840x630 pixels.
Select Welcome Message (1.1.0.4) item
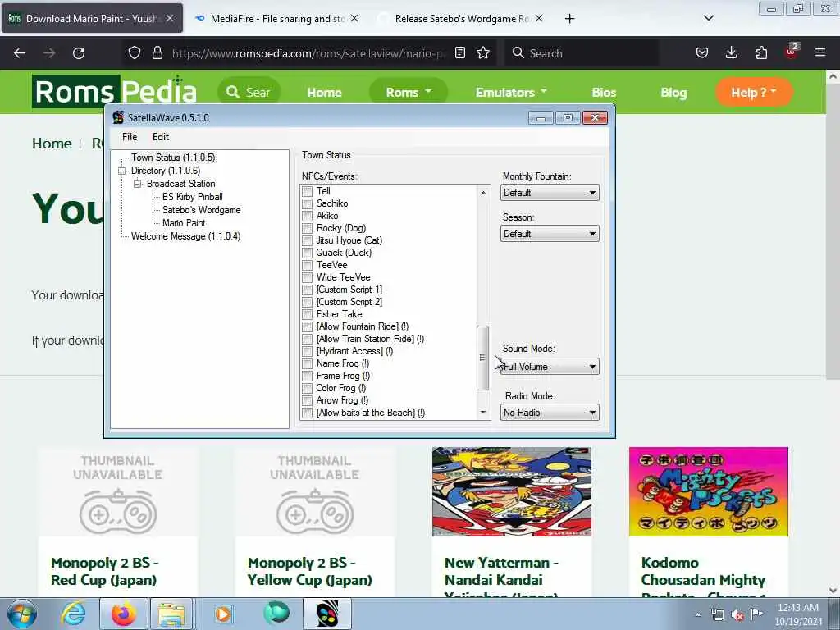pos(185,236)
